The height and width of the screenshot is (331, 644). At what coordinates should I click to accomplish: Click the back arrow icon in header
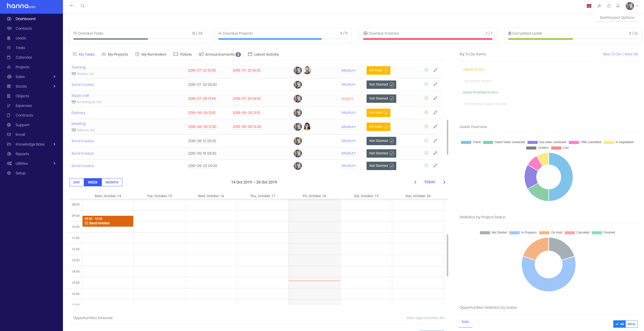pos(72,6)
